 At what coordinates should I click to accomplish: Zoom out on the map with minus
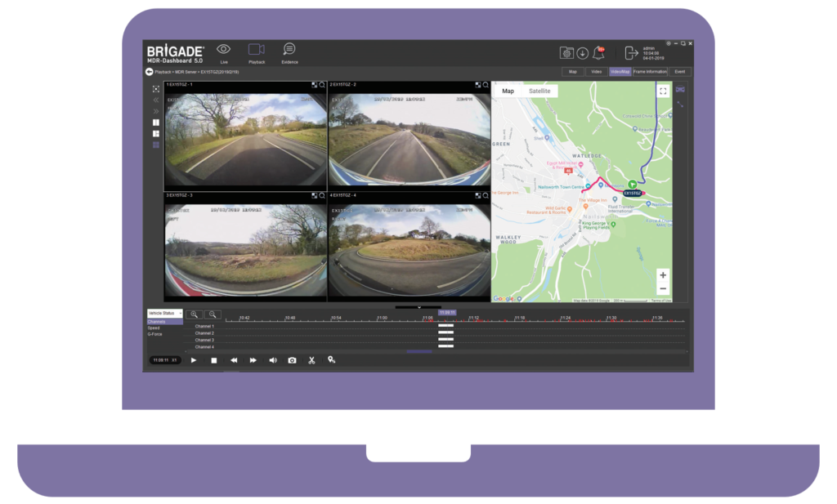click(662, 288)
